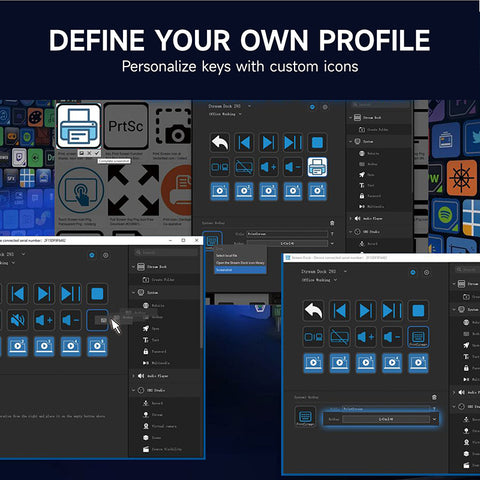Open the PrintScreen icon preview in the lower-right window

click(x=305, y=417)
